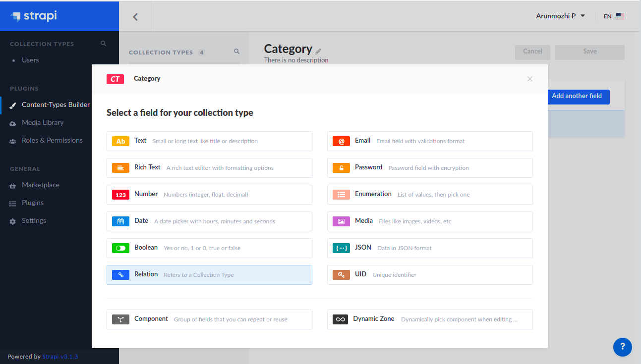641x364 pixels.
Task: Click the Content-Types Builder brush icon
Action: tap(13, 105)
